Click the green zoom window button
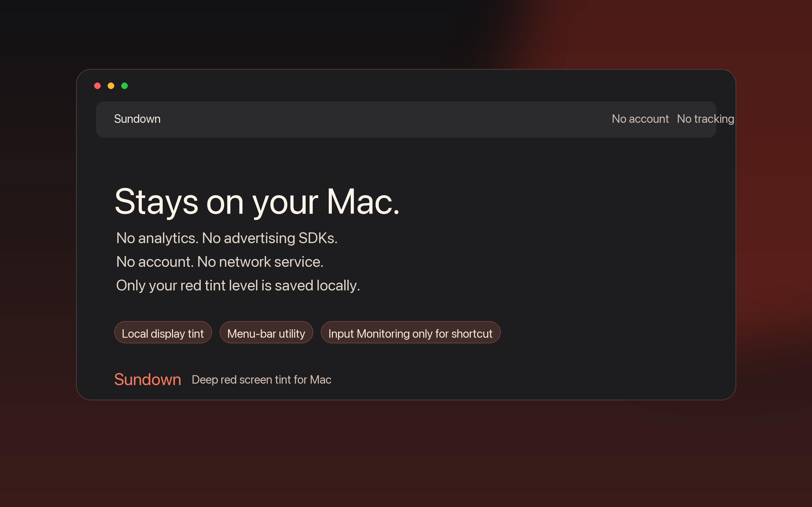This screenshot has height=507, width=812. tap(125, 86)
